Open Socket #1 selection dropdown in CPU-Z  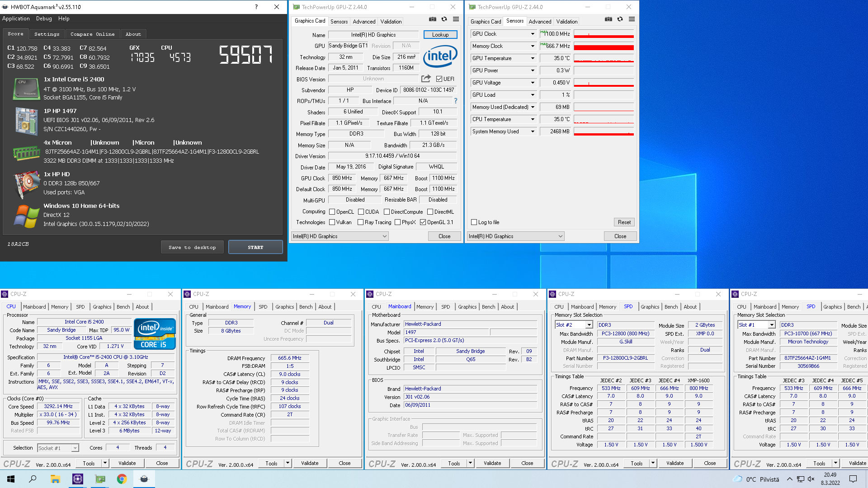coord(58,448)
